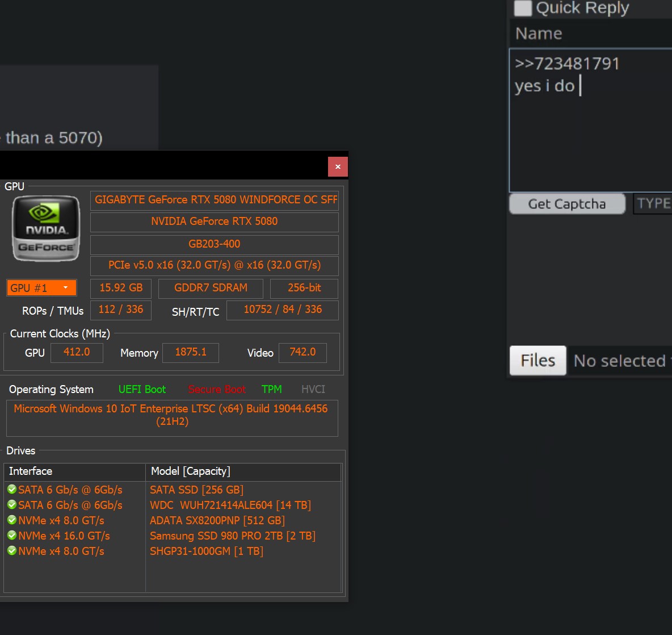Click the forum post text 'than a 5070)'
Viewport: 672px width, 635px height.
54,138
